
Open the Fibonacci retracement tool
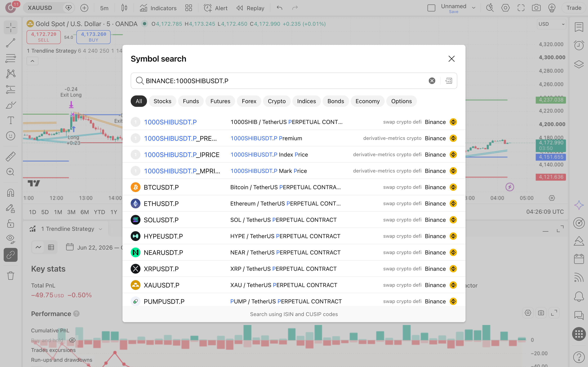click(x=11, y=58)
